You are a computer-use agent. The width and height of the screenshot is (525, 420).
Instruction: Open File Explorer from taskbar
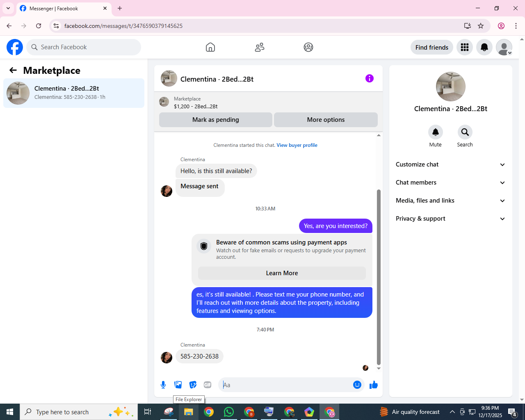click(x=189, y=412)
